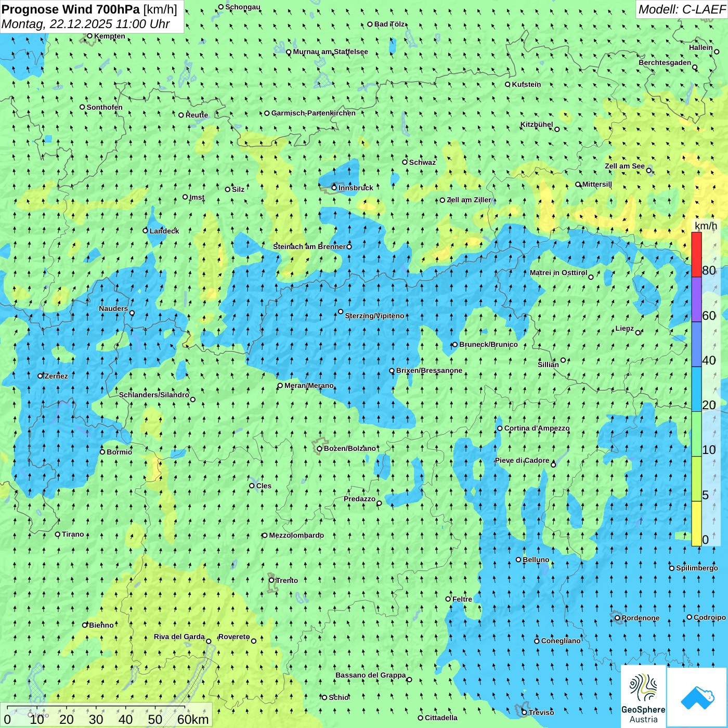Click the Schwaz city label

[x=422, y=162]
